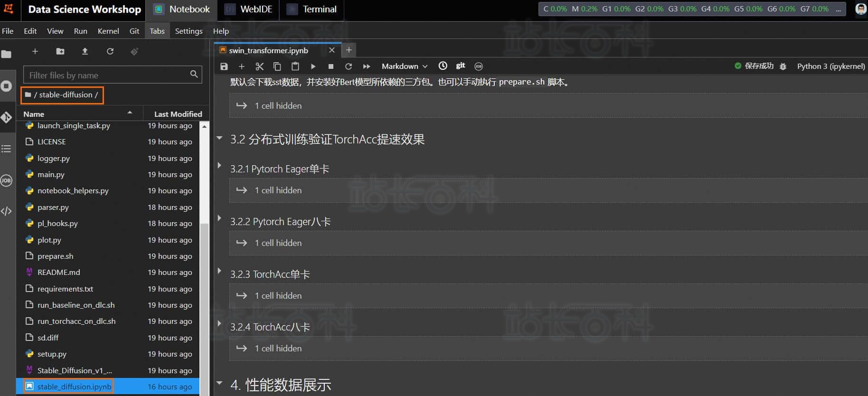Screen dimensions: 868x396
Task: Expand section 3.2.3 TorchAcc单卡
Action: (219, 271)
